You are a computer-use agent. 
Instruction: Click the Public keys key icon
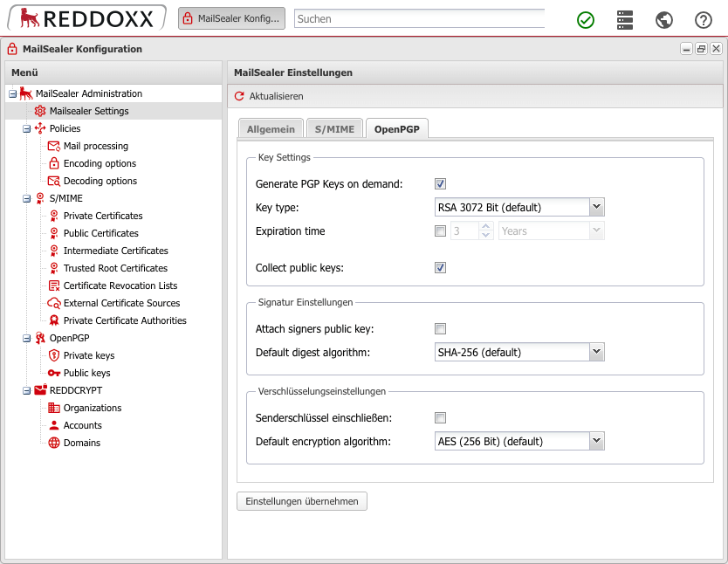54,373
